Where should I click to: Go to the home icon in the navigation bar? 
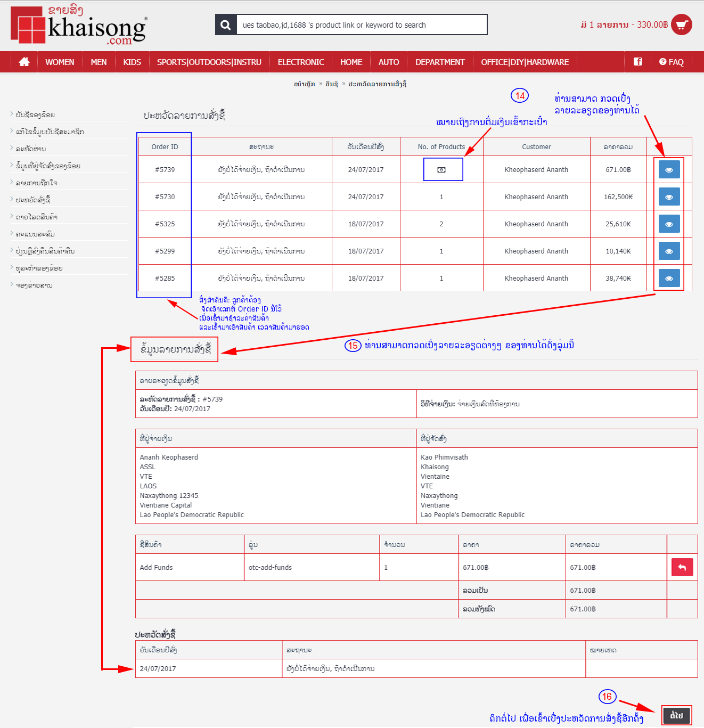point(24,62)
